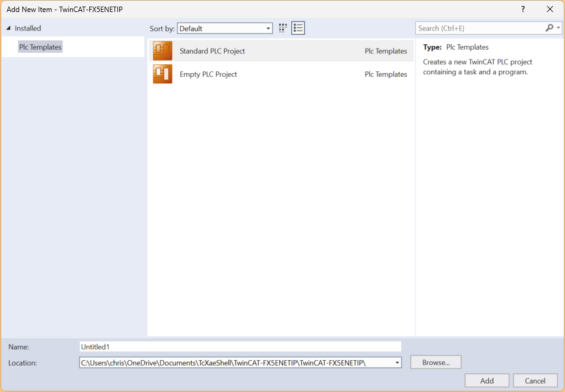Click the Name field containing Untitled1

240,346
